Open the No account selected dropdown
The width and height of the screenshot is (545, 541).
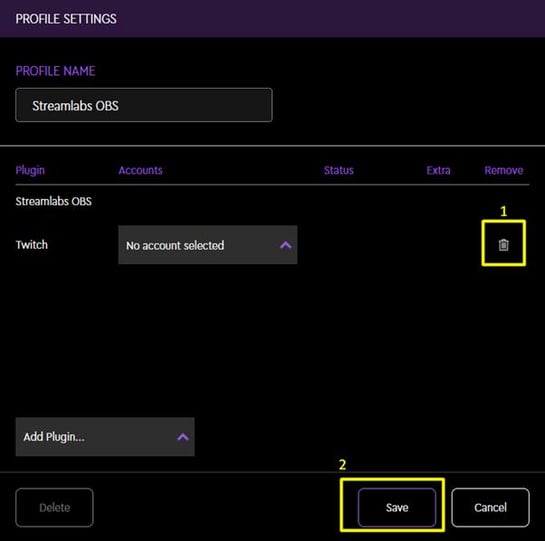pos(208,245)
